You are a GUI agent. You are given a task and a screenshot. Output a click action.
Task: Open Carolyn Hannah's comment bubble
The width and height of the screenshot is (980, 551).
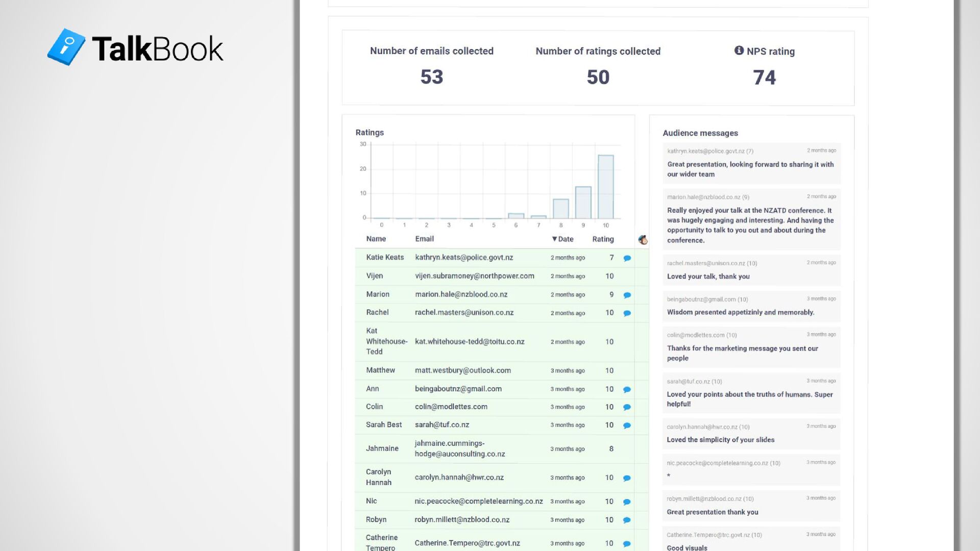click(x=627, y=478)
